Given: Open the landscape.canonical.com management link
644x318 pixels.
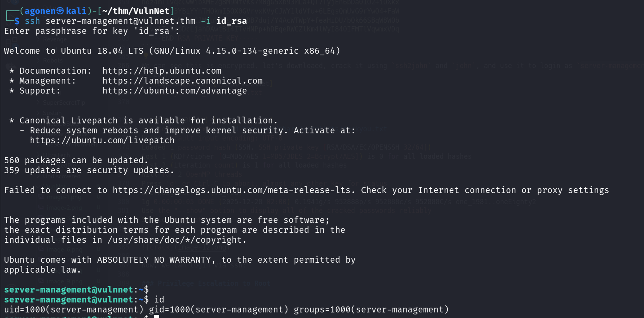Looking at the screenshot, I should tap(182, 81).
